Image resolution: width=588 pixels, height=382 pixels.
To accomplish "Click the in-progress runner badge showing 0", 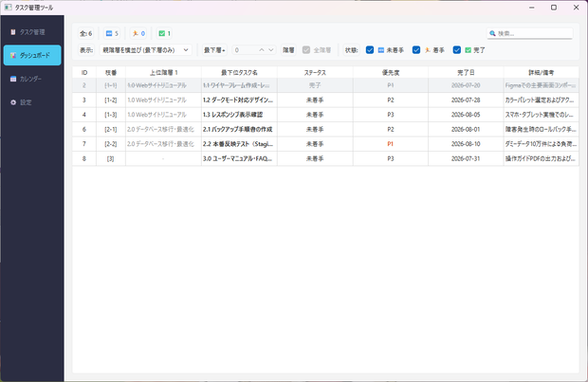I will click(138, 33).
